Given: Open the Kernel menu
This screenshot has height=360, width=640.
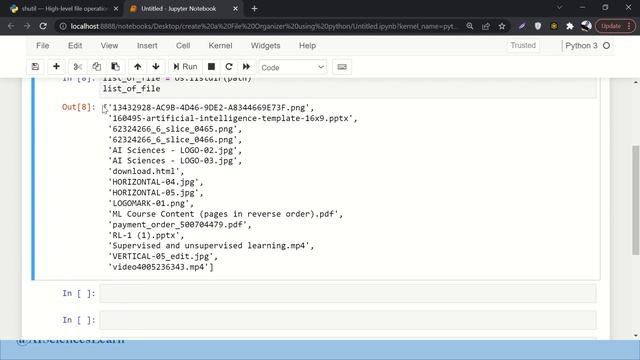Looking at the screenshot, I should [x=220, y=46].
